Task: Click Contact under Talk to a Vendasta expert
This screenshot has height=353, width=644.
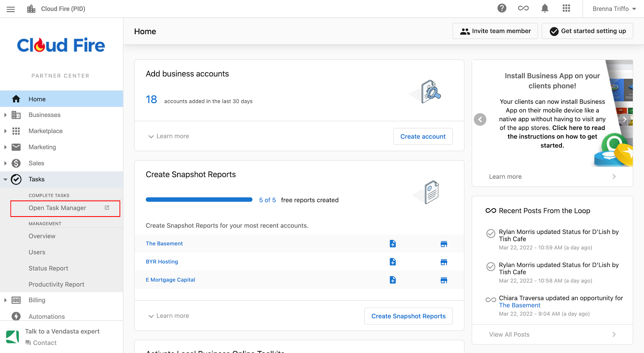Action: click(41, 343)
